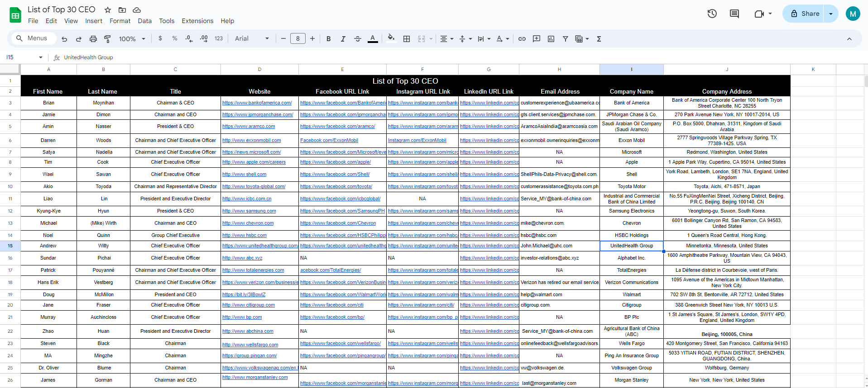
Task: Open the www.samsung.com website link
Action: (249, 211)
